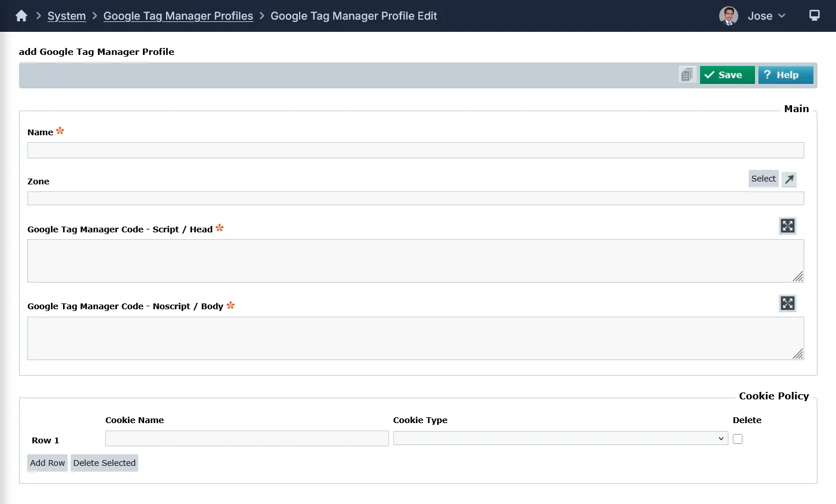Screen dimensions: 836x504
Task: Add Row to cookie policy table
Action: [x=47, y=463]
